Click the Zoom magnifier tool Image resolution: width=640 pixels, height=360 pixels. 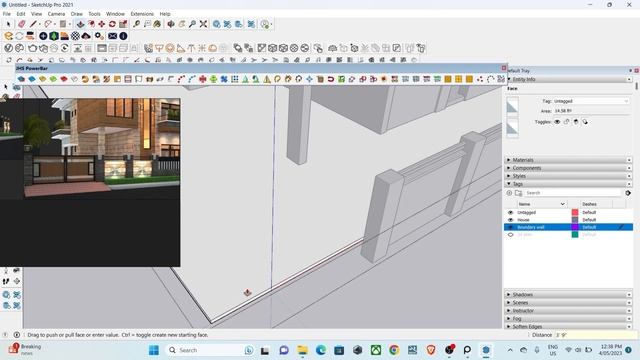pyautogui.click(x=192, y=24)
